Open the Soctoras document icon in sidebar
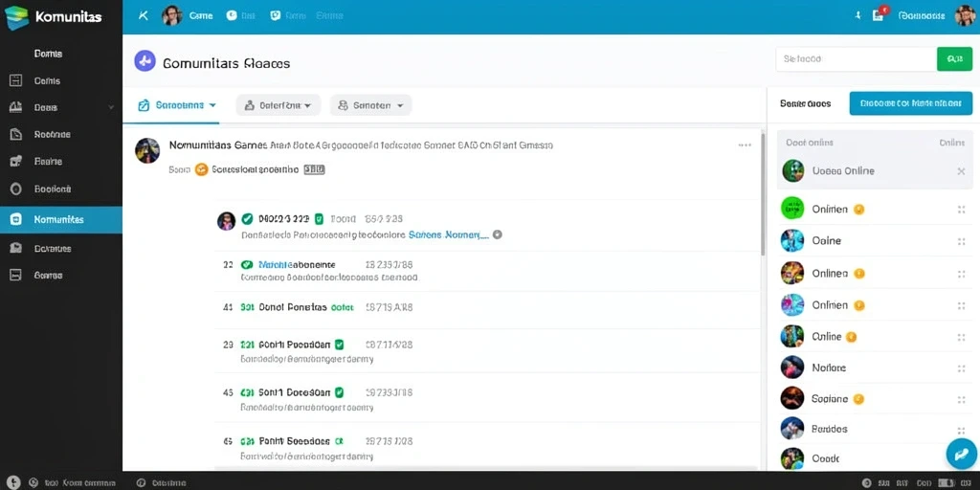The image size is (980, 490). (x=16, y=134)
